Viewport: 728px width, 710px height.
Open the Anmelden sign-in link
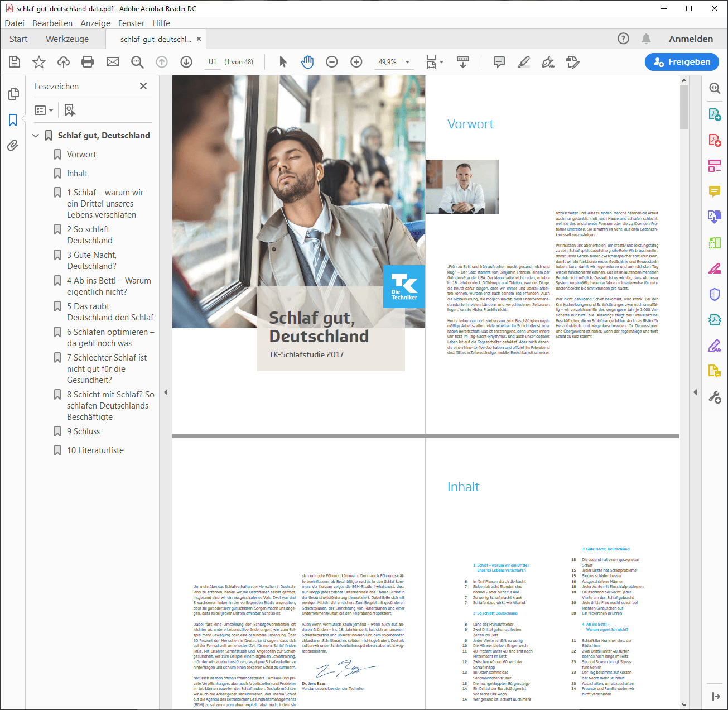tap(691, 39)
